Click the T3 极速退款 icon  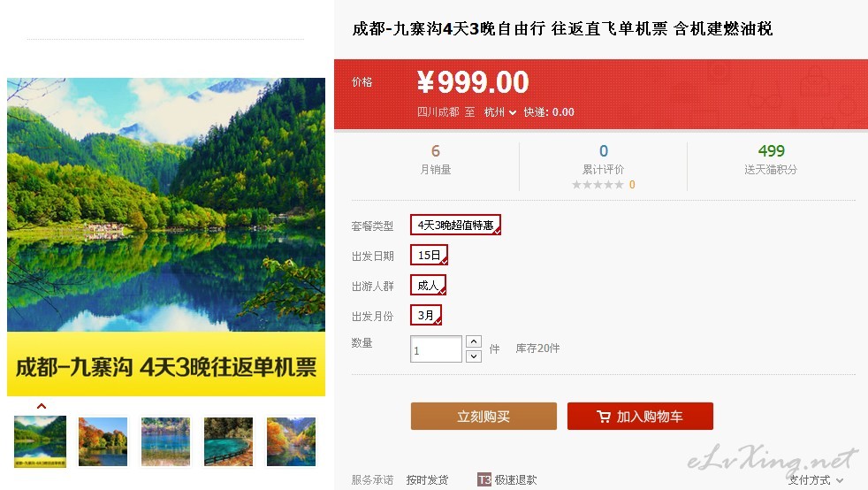pyautogui.click(x=483, y=479)
